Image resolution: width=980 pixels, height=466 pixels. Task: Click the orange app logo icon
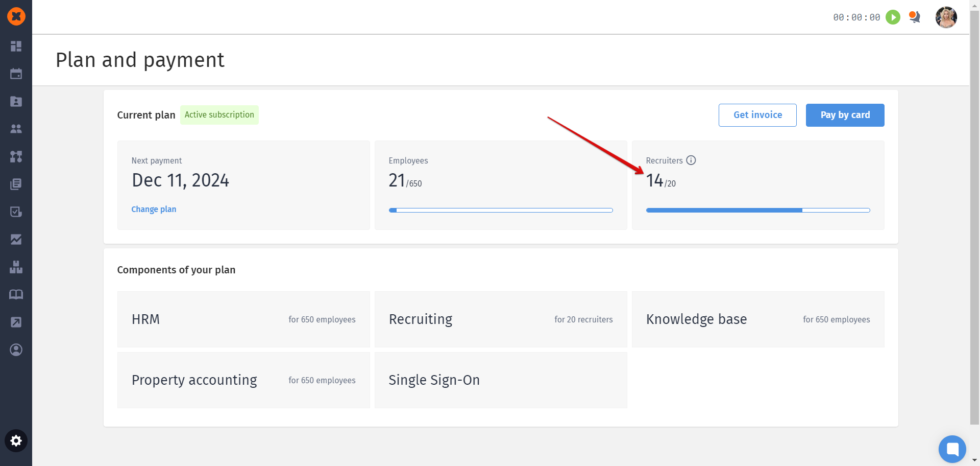point(16,16)
